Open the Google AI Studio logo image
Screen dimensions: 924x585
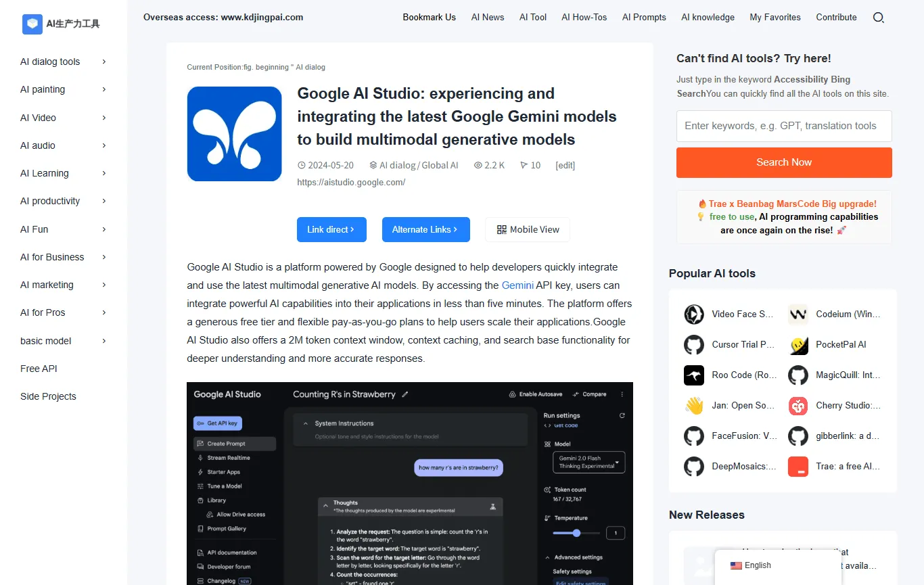(234, 134)
